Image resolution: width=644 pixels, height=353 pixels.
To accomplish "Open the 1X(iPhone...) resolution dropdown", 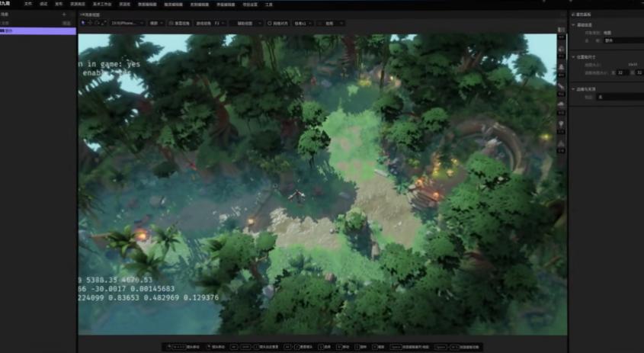I will pyautogui.click(x=127, y=24).
